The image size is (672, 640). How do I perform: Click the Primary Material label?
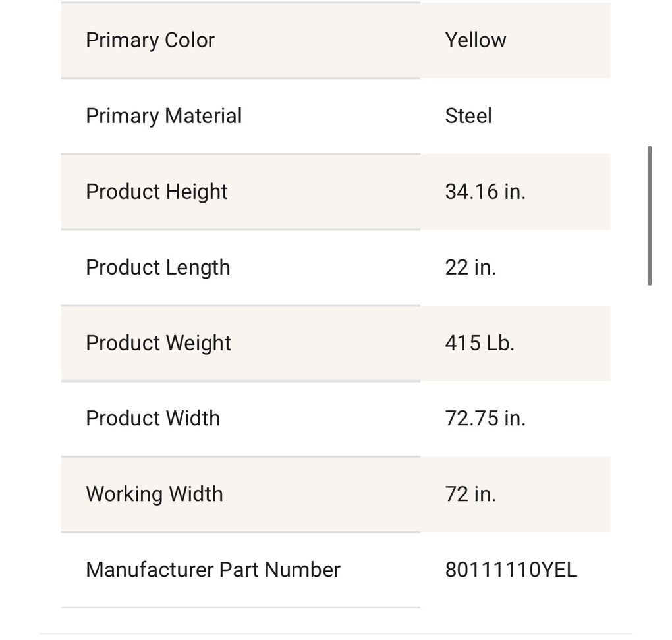tap(163, 116)
